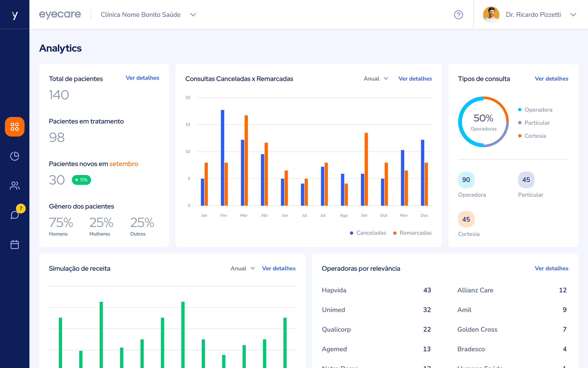588x368 pixels.
Task: Click the Y logo in sidebar
Action: [x=15, y=15]
